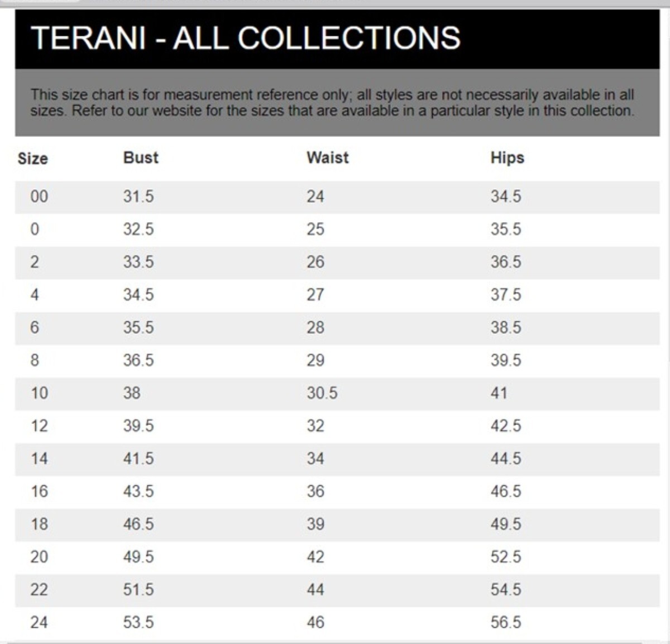The image size is (670, 644).
Task: Select the size 14 row label
Action: pyautogui.click(x=39, y=459)
